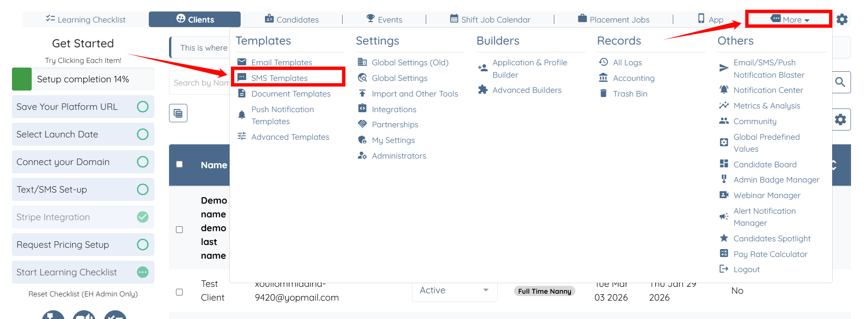
Task: Select the Test Client row checkbox
Action: (x=180, y=292)
